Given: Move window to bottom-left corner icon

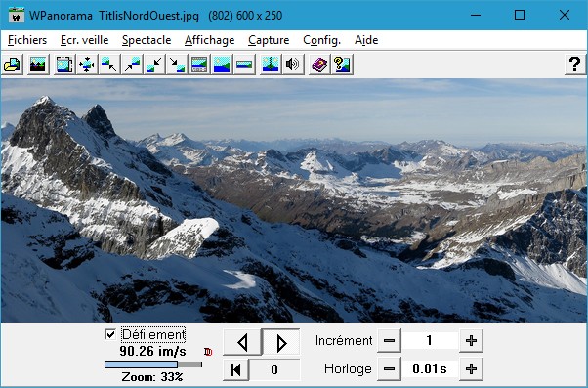Looking at the screenshot, I should [x=154, y=65].
